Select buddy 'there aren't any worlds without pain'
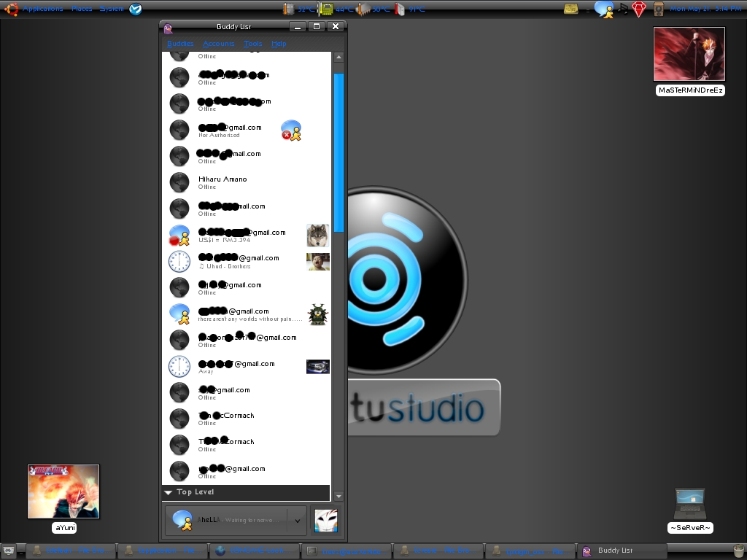Viewport: 747px width, 560px height. (x=247, y=314)
